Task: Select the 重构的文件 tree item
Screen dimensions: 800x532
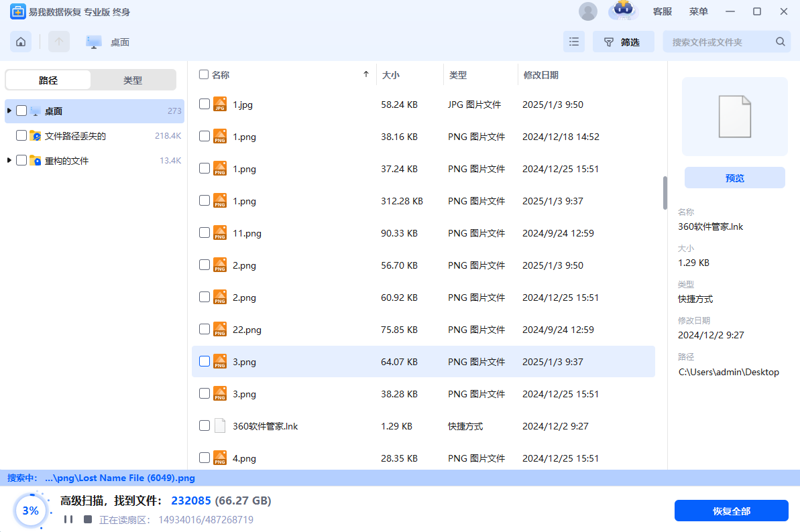Action: (x=66, y=161)
